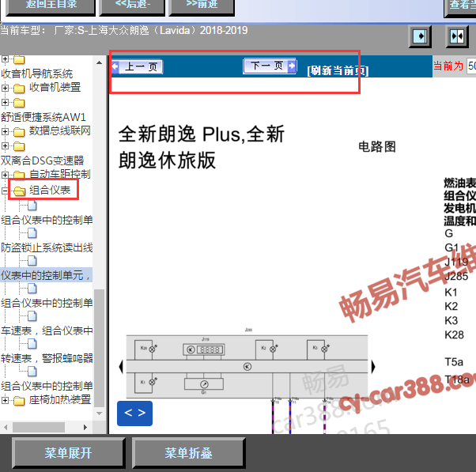The height and width of the screenshot is (472, 476).
Task: Expand 双离合DSG变速器 folder node
Action: click(x=5, y=145)
